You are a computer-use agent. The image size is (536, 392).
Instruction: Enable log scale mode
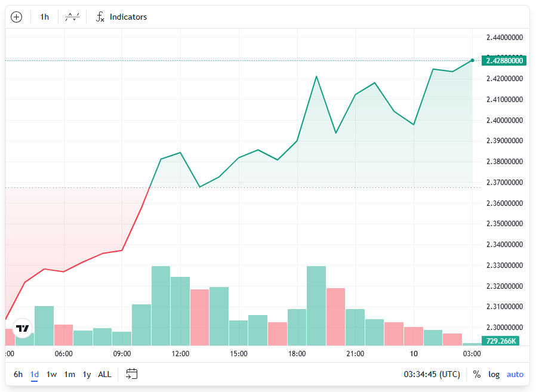click(494, 374)
